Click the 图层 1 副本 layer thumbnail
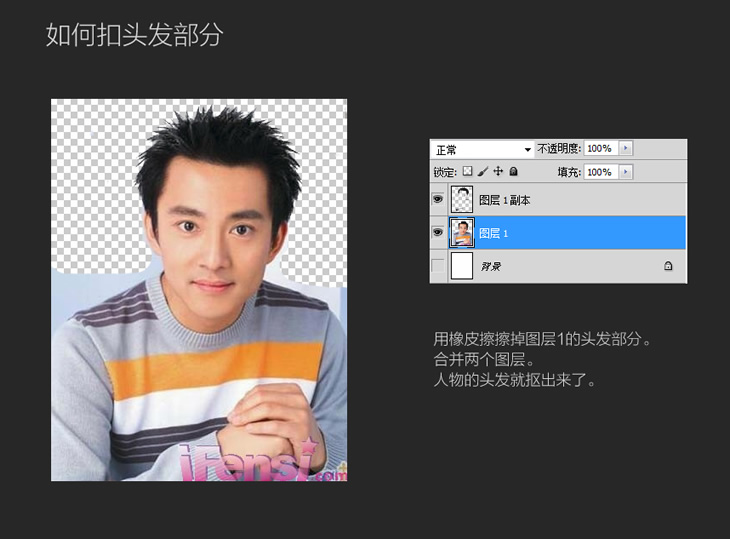 (x=462, y=200)
